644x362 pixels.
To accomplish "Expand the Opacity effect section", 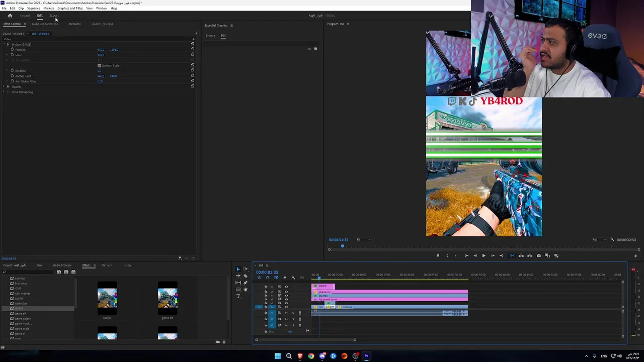I will 4,86.
